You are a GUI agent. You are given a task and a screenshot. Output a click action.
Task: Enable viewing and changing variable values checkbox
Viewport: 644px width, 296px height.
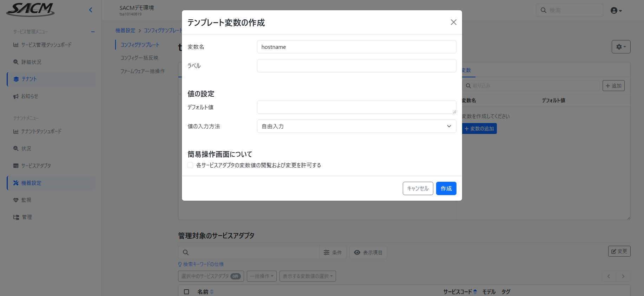[x=190, y=165]
